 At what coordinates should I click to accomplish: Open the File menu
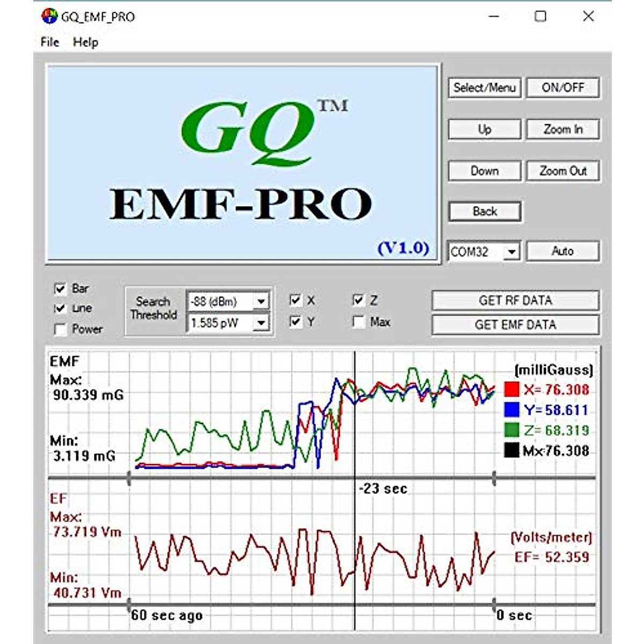click(x=50, y=42)
